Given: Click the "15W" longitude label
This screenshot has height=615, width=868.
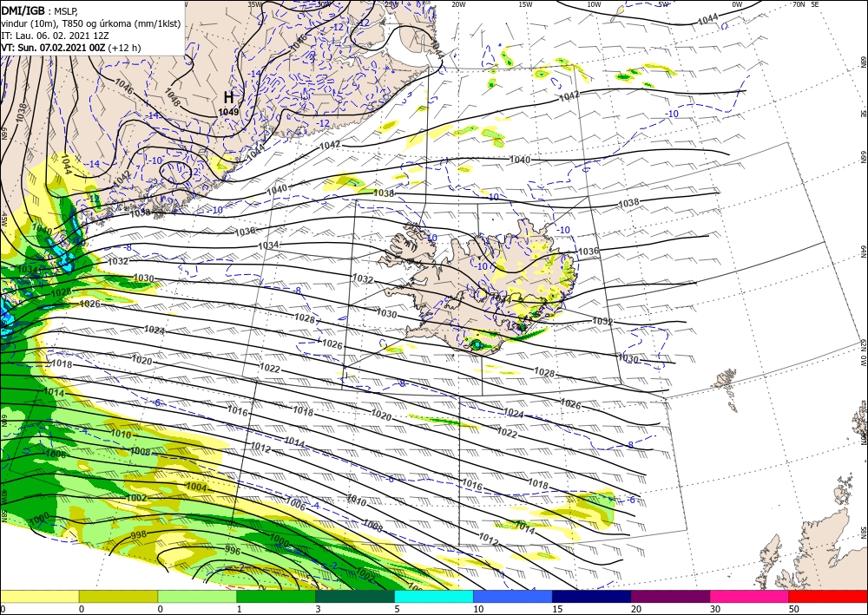Looking at the screenshot, I should tap(526, 4).
